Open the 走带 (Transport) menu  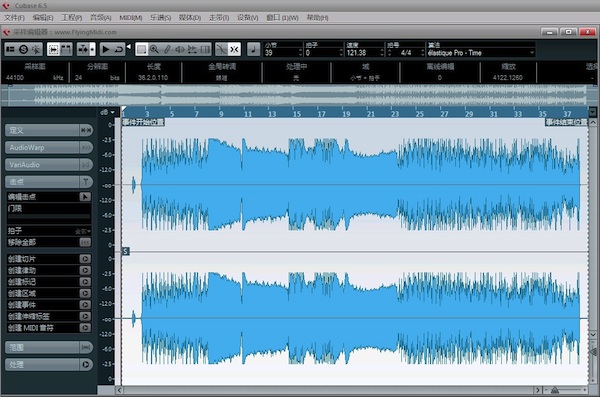(x=218, y=18)
